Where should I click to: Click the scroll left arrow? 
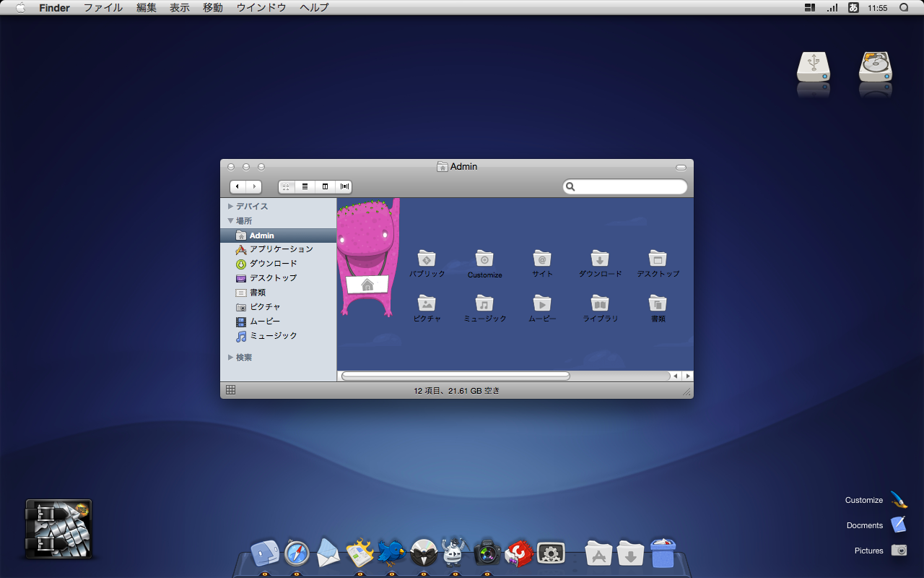(676, 376)
